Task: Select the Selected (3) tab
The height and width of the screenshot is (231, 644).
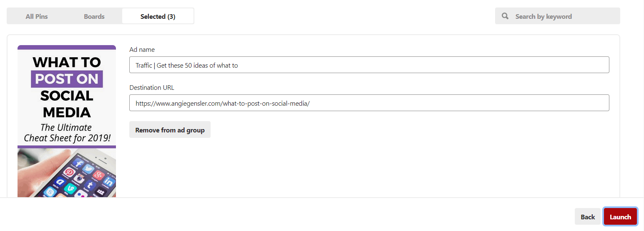Action: click(158, 16)
